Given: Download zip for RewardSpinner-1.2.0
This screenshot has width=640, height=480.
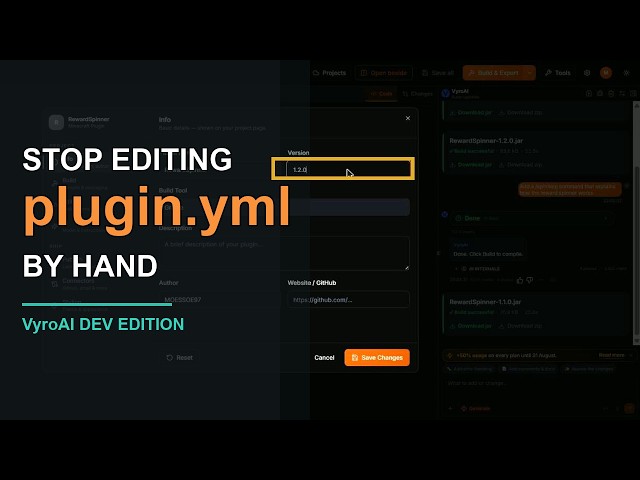Looking at the screenshot, I should pyautogui.click(x=521, y=164).
